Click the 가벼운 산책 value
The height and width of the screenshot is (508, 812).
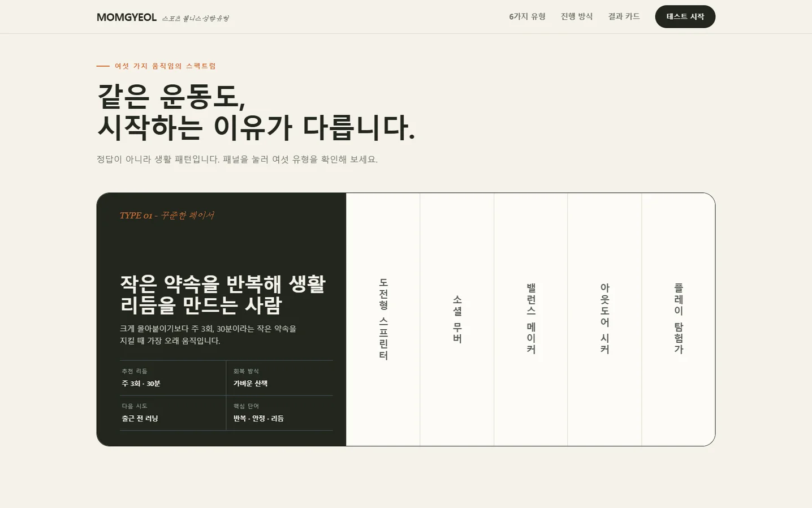250,384
